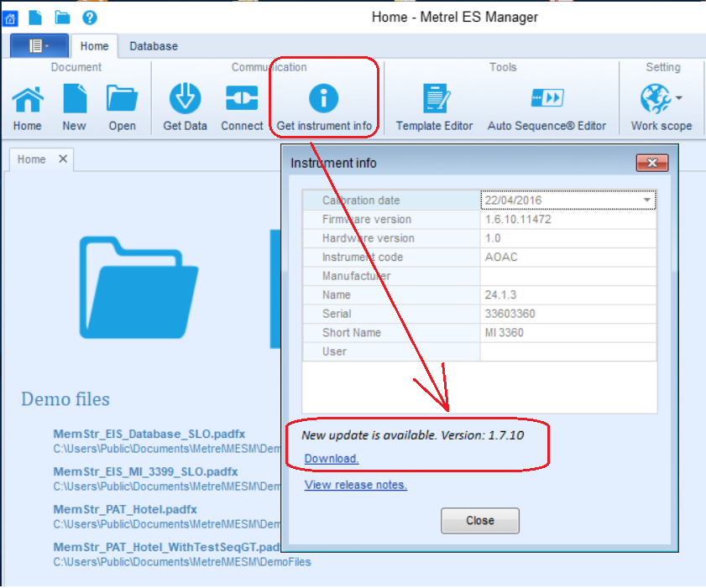Viewport: 706px width, 588px height.
Task: Click the help question mark icon
Action: (89, 17)
